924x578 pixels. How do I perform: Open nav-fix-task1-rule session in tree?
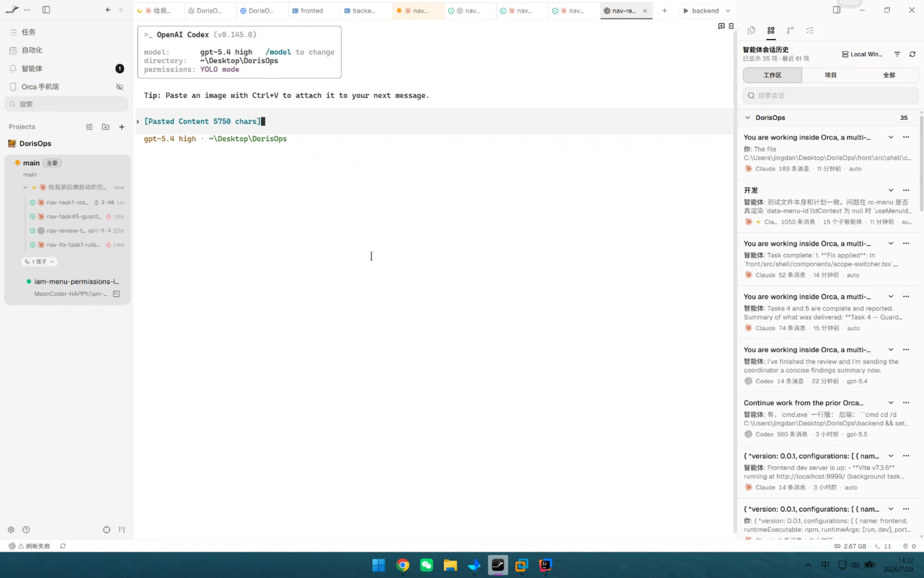point(77,245)
